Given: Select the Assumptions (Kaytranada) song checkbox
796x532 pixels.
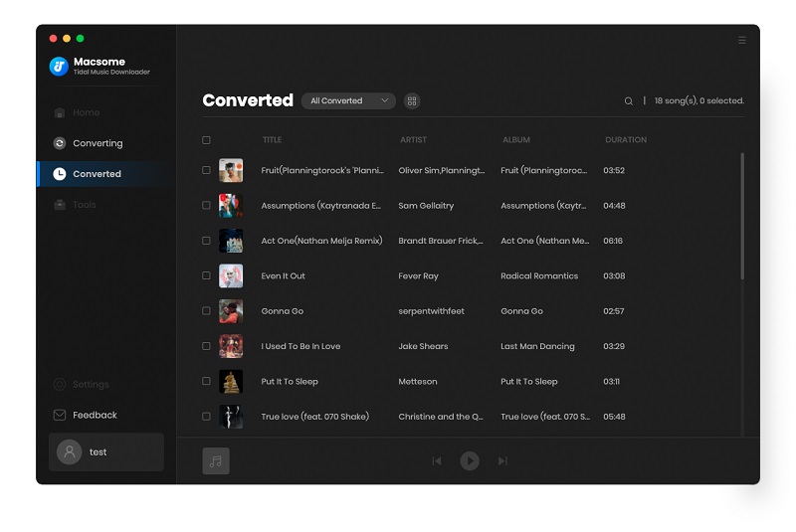Looking at the screenshot, I should 206,206.
